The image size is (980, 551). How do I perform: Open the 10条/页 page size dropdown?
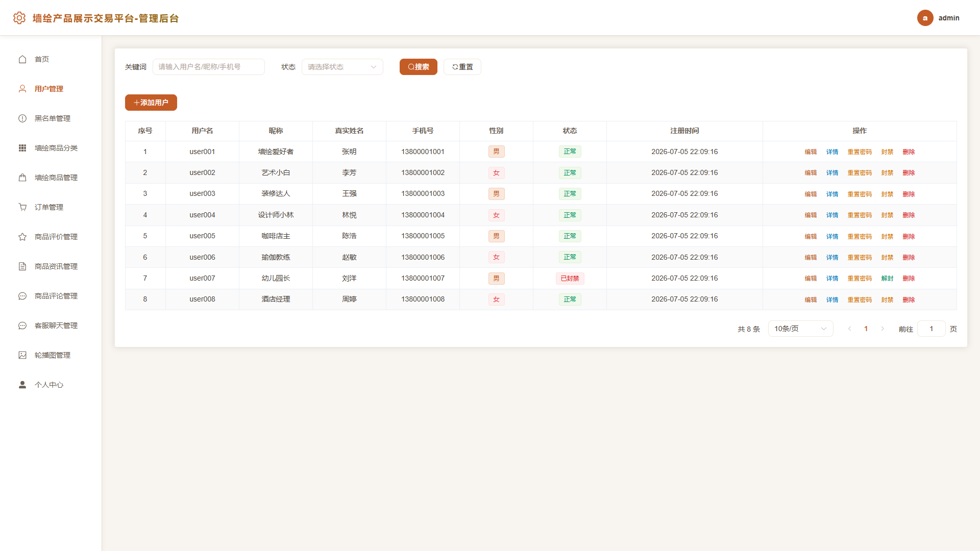[800, 329]
